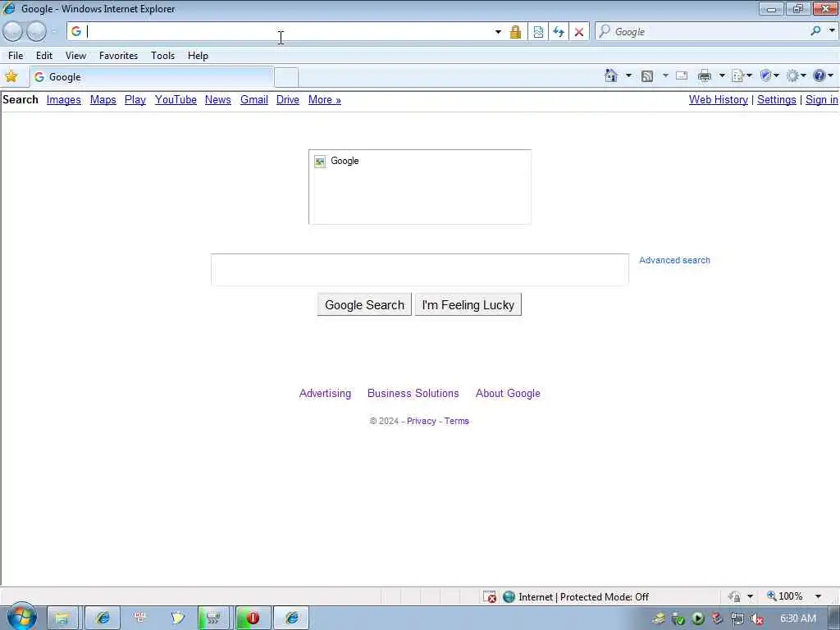Expand the Help dropdown arrow
The height and width of the screenshot is (630, 840).
point(830,75)
